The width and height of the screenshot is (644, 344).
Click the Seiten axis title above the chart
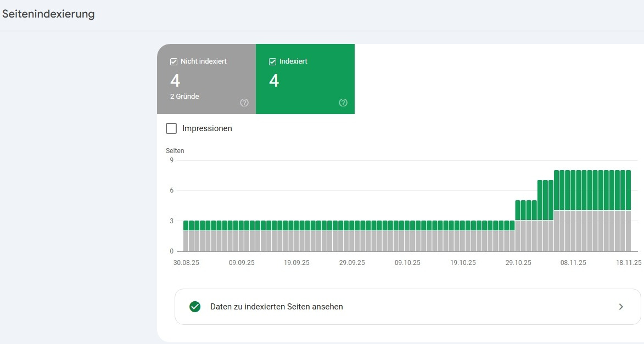[175, 150]
